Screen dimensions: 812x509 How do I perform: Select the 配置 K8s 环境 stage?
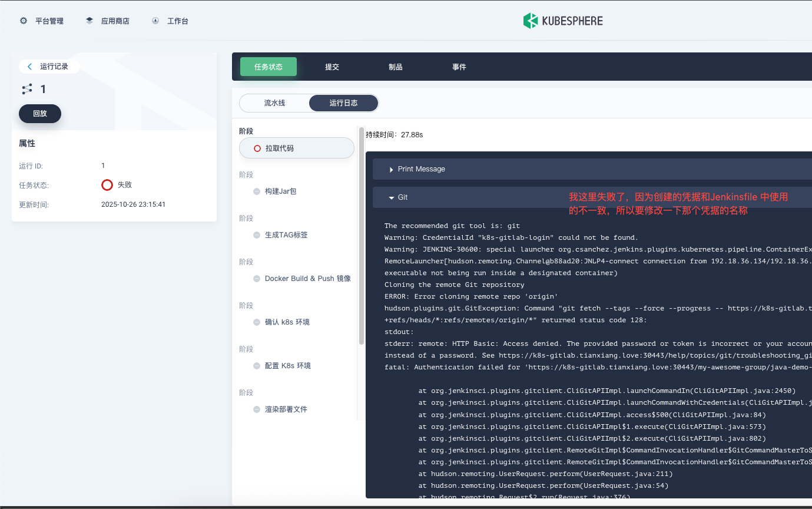[287, 366]
